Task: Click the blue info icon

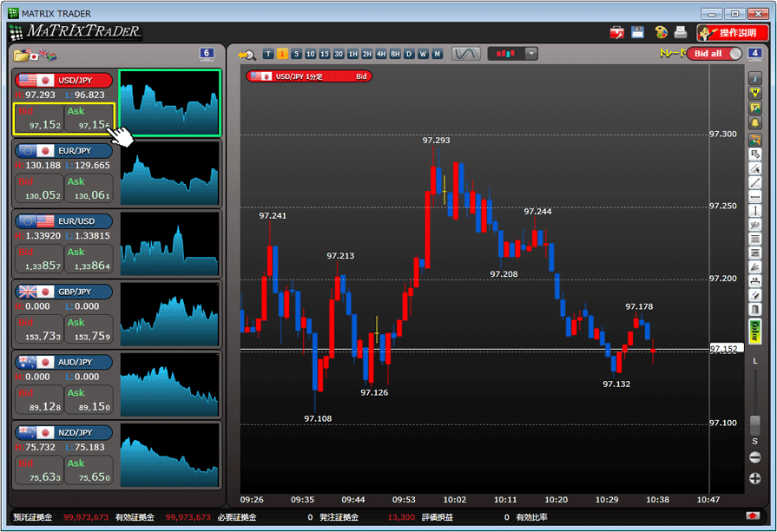Action: 754,78
